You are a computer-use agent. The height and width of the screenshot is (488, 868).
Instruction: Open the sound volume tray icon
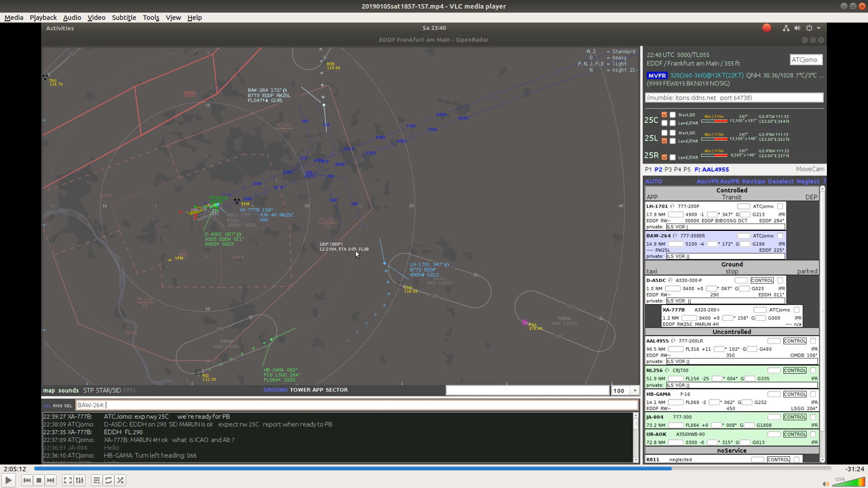coord(797,28)
